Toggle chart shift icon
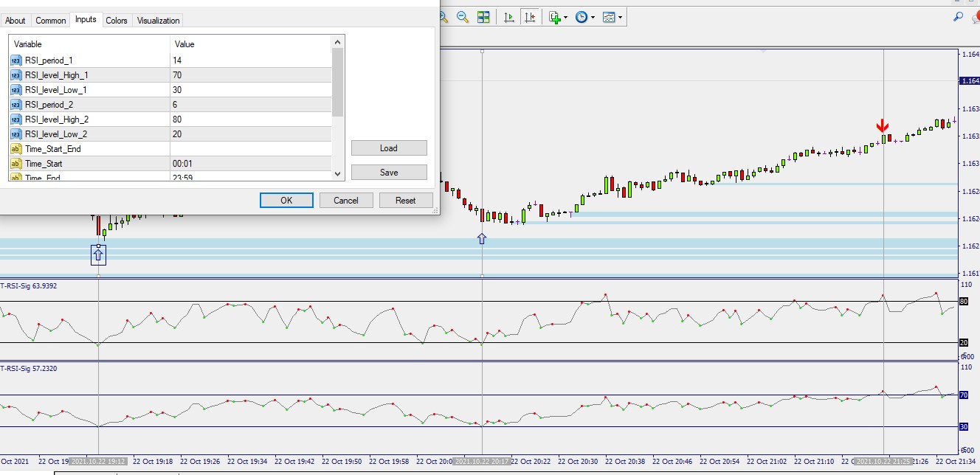Image resolution: width=980 pixels, height=475 pixels. [529, 16]
